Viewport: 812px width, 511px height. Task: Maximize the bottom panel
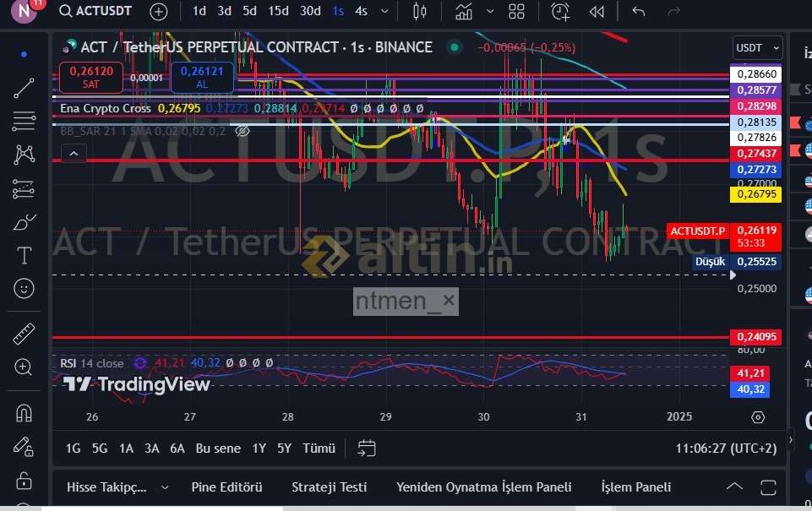click(x=769, y=487)
